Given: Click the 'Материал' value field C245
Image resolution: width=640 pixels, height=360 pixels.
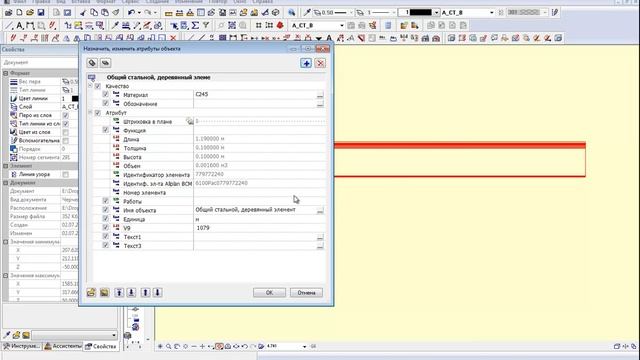Looking at the screenshot, I should click(x=256, y=95).
